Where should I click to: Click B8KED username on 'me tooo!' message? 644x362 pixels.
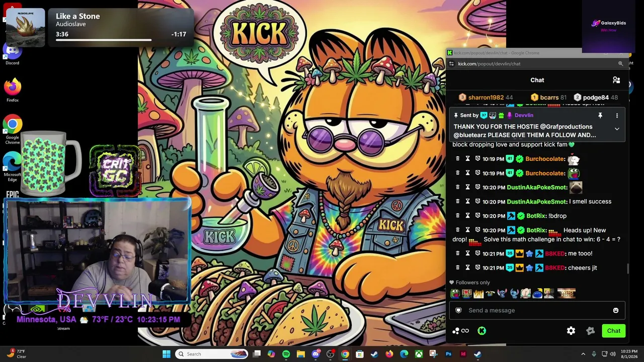coord(555,253)
